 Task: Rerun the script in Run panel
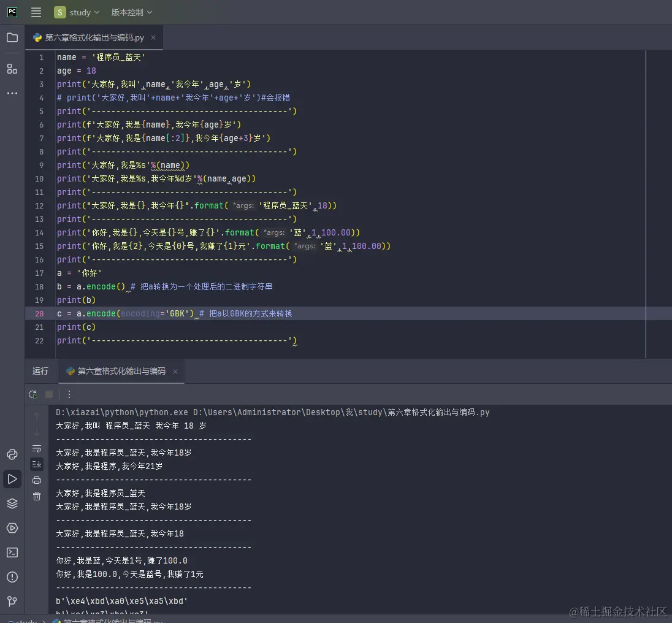coord(33,394)
